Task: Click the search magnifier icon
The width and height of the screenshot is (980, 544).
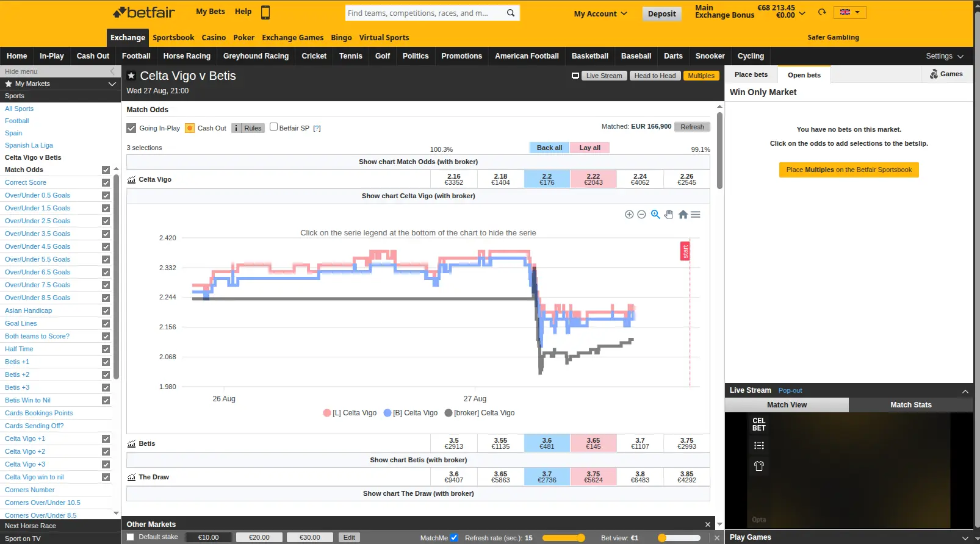Action: [x=511, y=13]
